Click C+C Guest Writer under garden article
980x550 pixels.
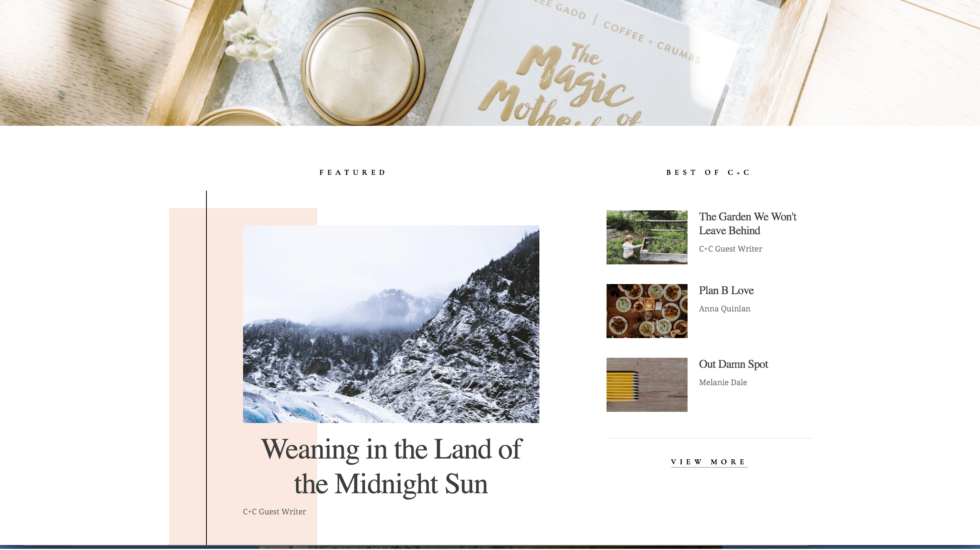click(x=730, y=249)
